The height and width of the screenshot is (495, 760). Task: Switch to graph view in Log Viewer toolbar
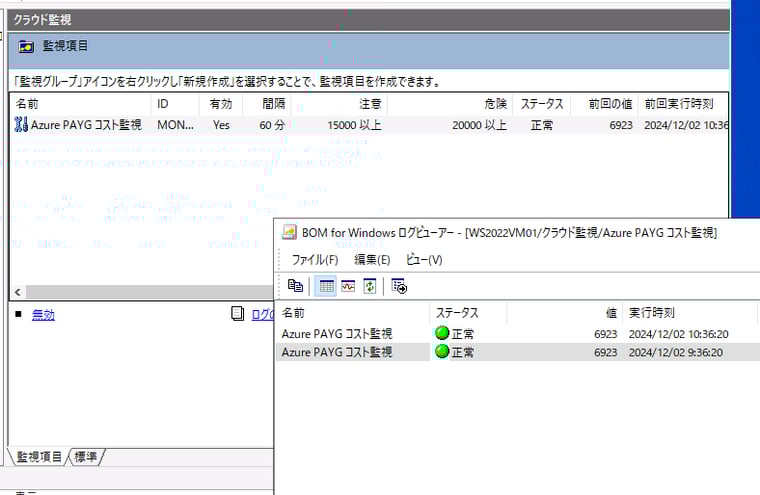tap(348, 286)
